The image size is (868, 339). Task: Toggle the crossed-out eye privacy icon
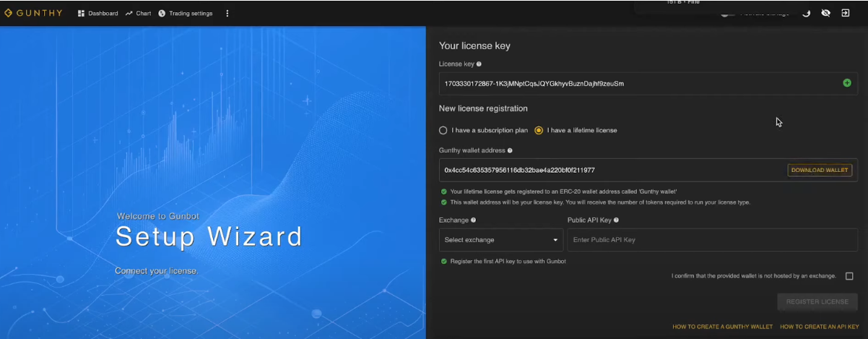coord(825,13)
